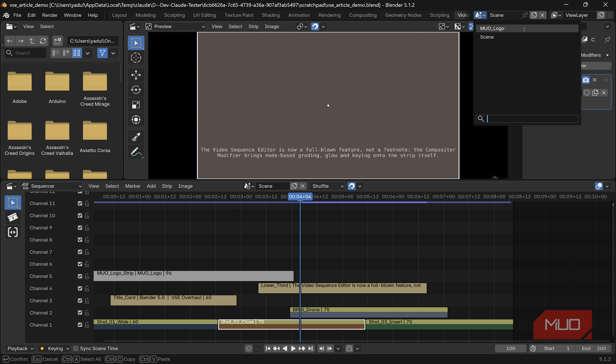Image resolution: width=616 pixels, height=364 pixels.
Task: Switch file browser to thumbnail view
Action: (x=77, y=53)
